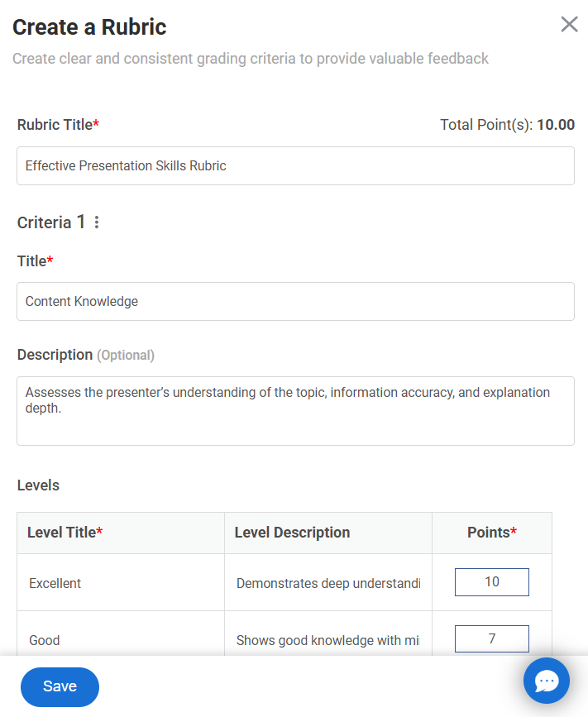The height and width of the screenshot is (717, 588).
Task: Edit the criteria Description text area
Action: [x=295, y=411]
